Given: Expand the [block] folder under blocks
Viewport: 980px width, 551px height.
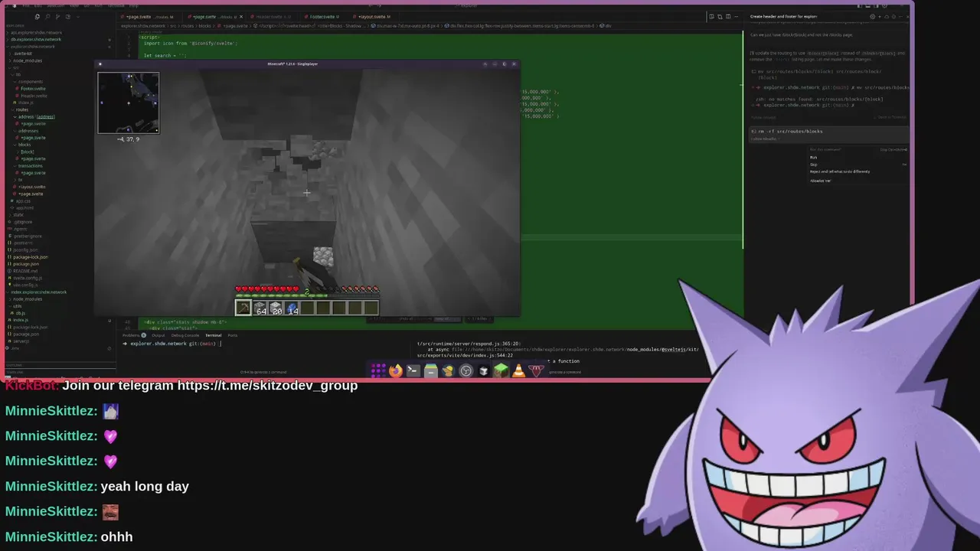Looking at the screenshot, I should tap(28, 152).
